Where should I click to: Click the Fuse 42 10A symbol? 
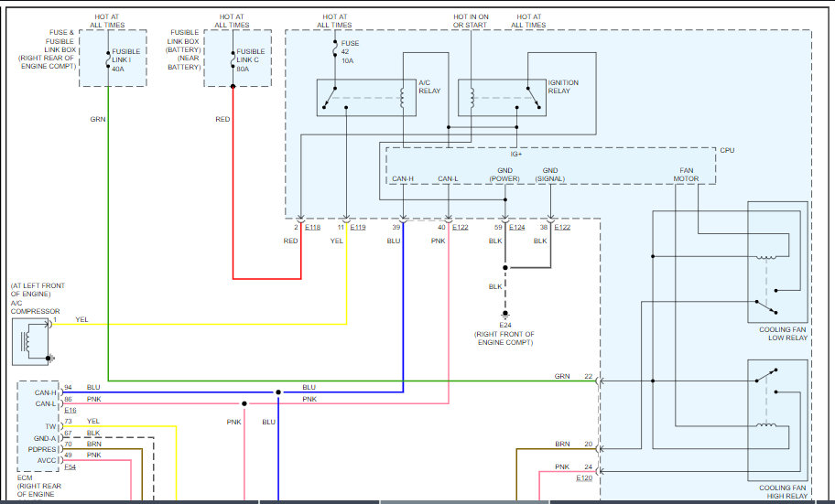click(x=335, y=51)
